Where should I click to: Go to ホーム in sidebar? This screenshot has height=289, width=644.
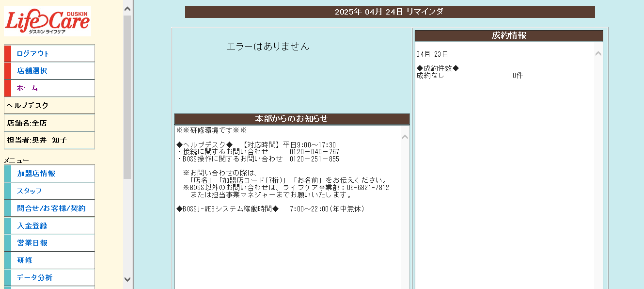(49, 88)
